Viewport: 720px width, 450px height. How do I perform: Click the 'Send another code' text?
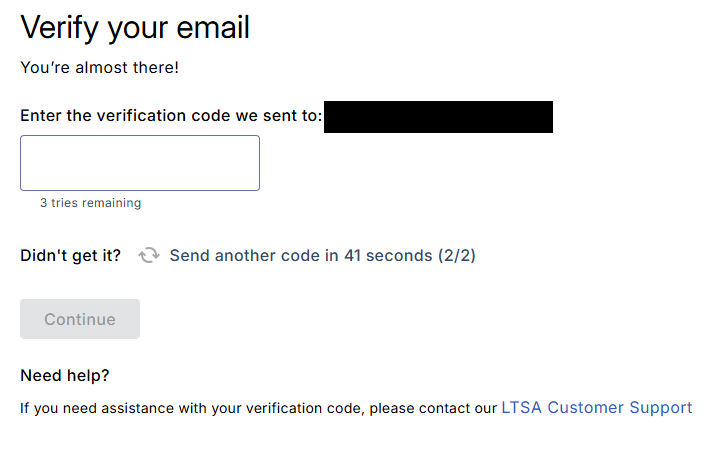pos(245,256)
